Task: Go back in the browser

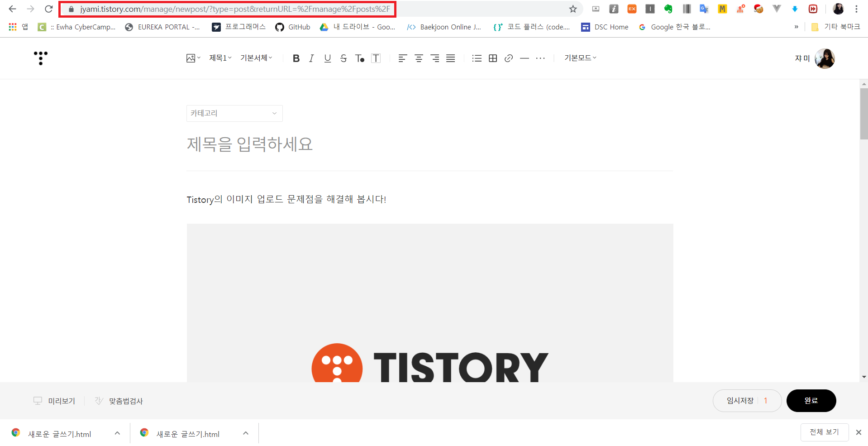Action: 12,9
